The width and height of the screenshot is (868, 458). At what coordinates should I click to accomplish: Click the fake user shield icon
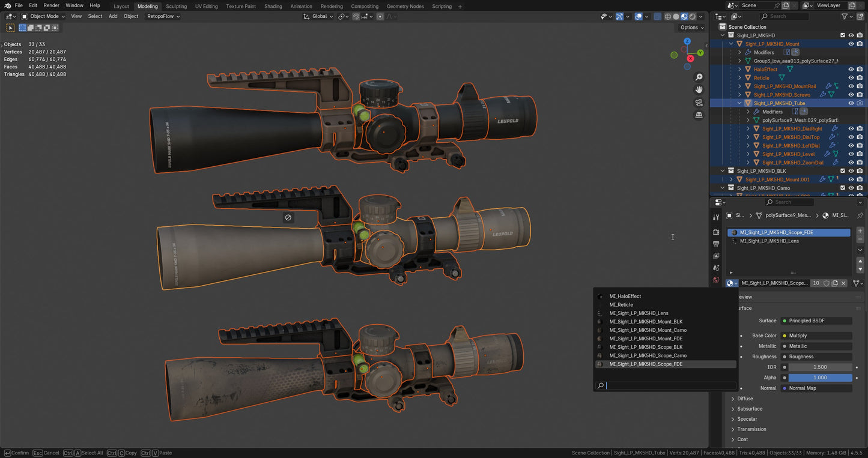pyautogui.click(x=826, y=283)
